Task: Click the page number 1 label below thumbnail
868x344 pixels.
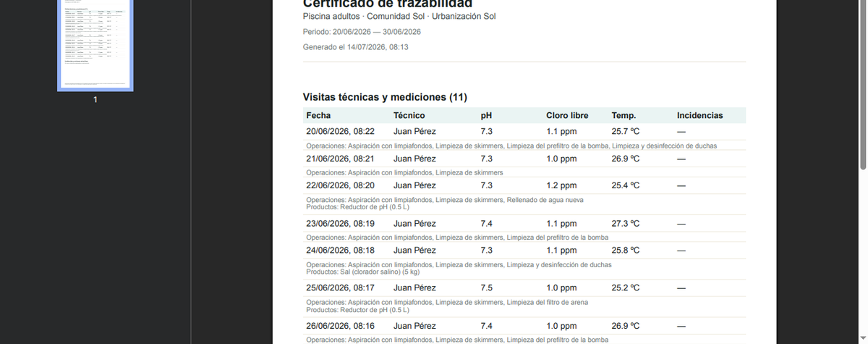Action: [95, 100]
